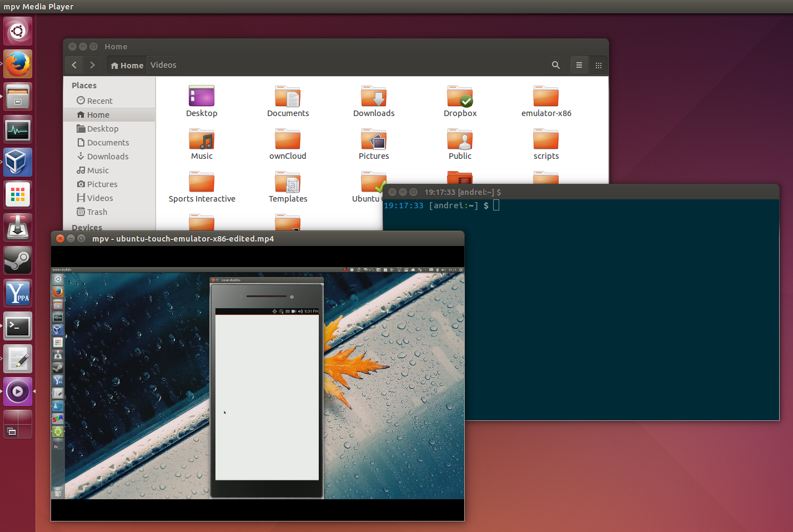Expand the Devices section in the sidebar
793x532 pixels.
87,227
